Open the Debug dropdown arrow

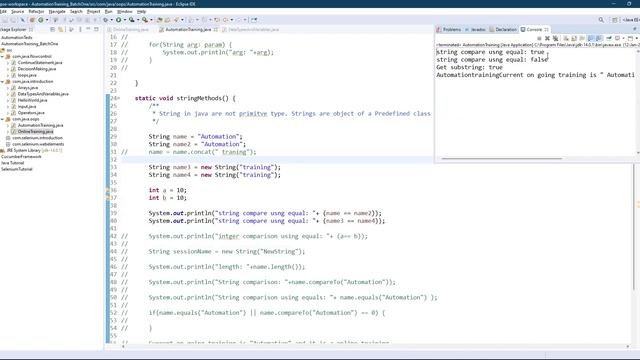point(111,20)
